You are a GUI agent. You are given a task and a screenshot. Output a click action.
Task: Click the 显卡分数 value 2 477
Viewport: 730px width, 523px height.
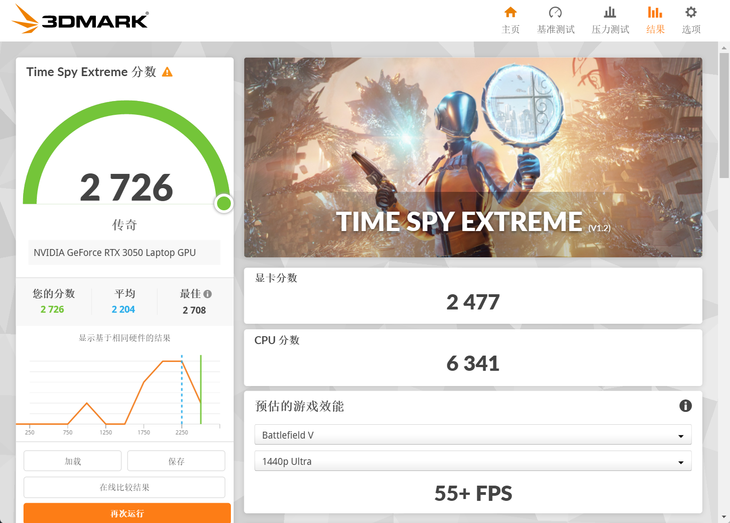[x=473, y=302]
